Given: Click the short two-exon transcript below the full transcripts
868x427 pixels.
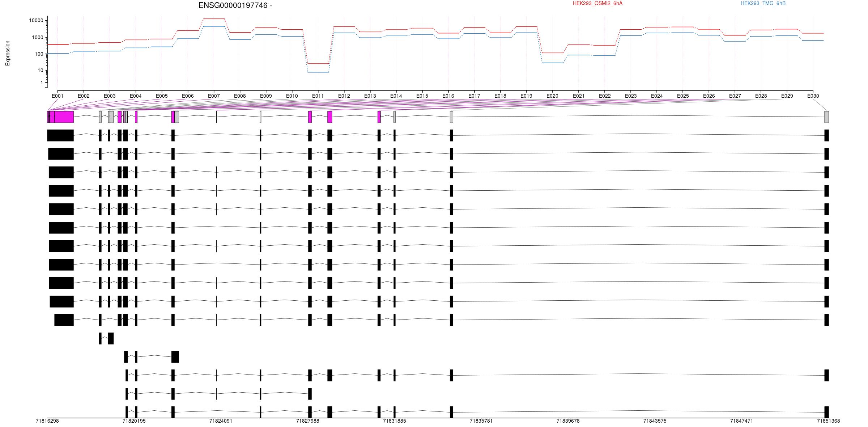Looking at the screenshot, I should pyautogui.click(x=106, y=338).
